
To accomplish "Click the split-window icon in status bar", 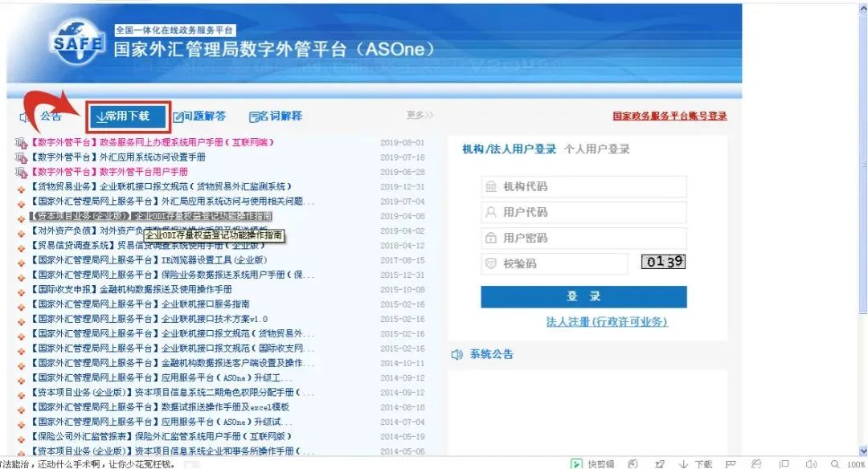I will pos(784,464).
